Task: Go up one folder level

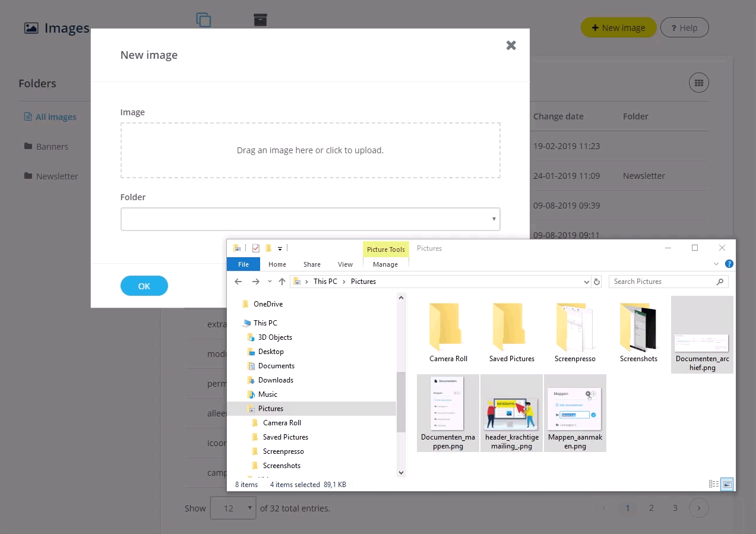Action: [x=282, y=282]
